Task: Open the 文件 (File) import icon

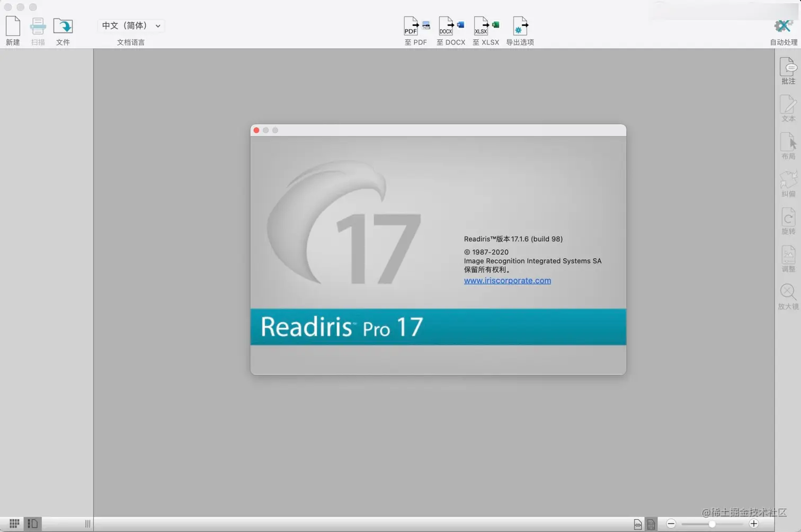Action: 63,26
